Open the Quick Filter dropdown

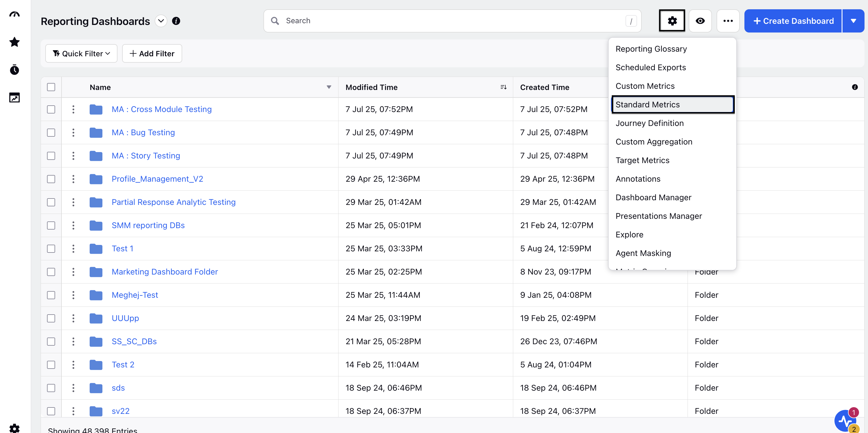tap(81, 54)
